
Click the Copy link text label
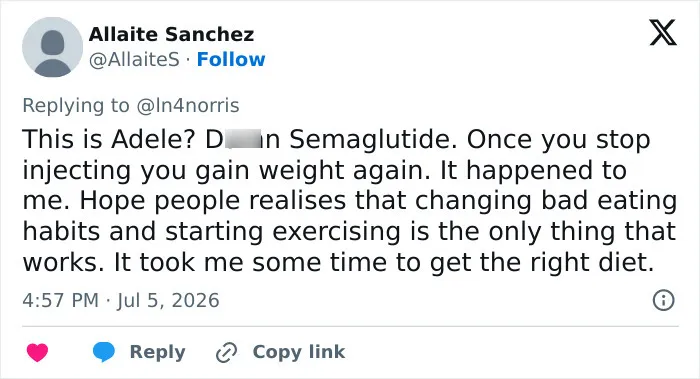click(299, 352)
